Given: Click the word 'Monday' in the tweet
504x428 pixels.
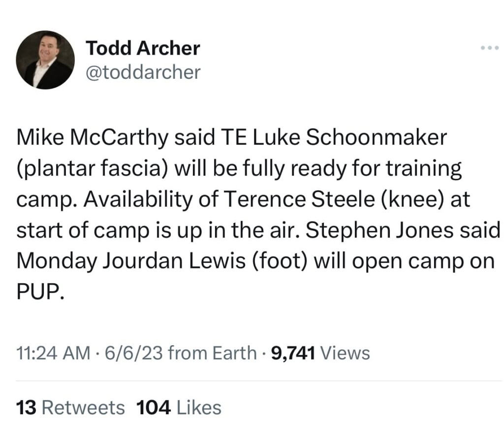Looking at the screenshot, I should (x=56, y=262).
